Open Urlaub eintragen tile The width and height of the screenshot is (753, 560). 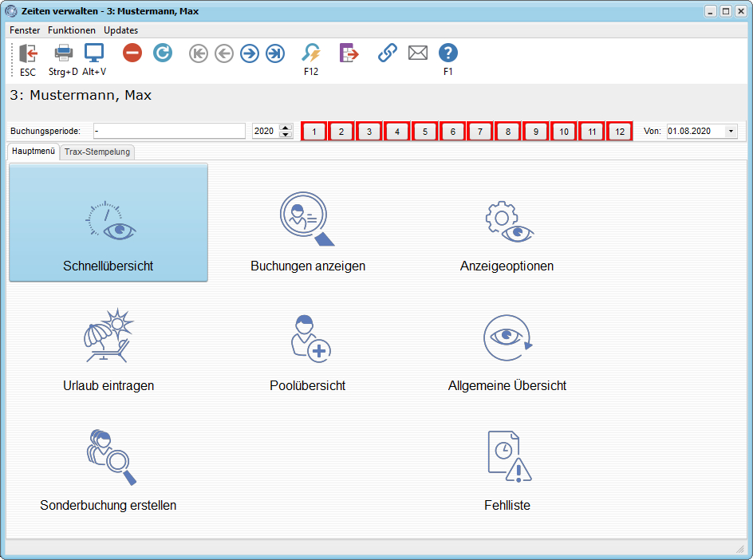(108, 351)
